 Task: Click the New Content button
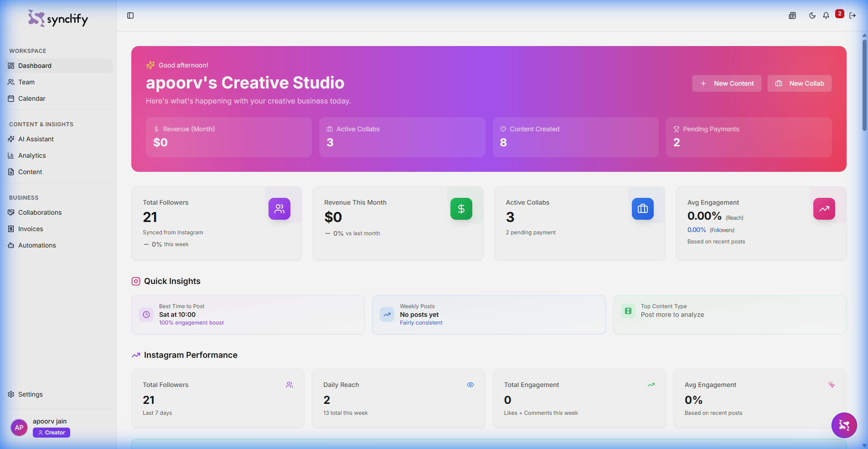pyautogui.click(x=727, y=83)
